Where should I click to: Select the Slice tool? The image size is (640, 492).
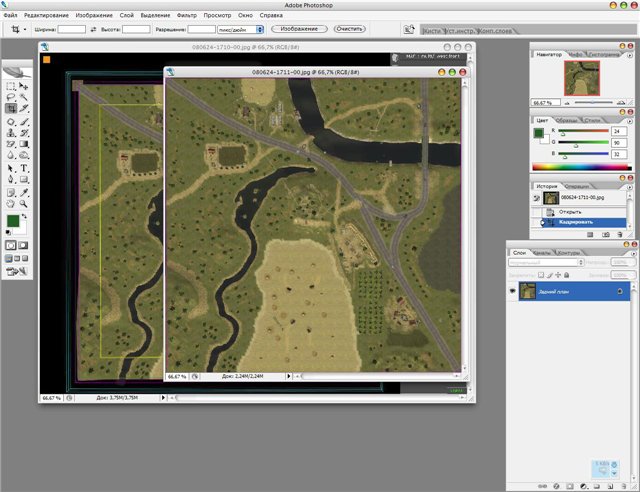[24, 108]
